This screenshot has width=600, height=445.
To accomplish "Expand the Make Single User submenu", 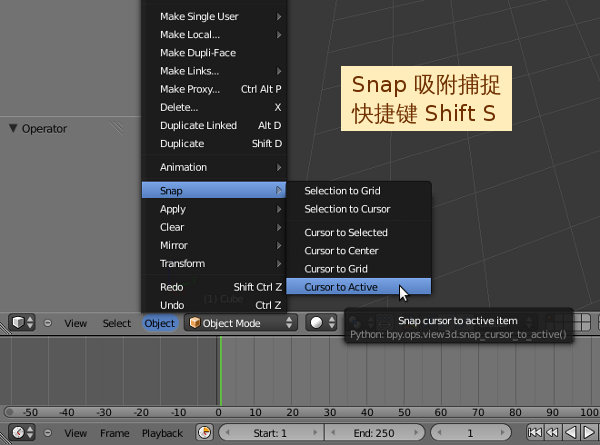I will (x=214, y=16).
